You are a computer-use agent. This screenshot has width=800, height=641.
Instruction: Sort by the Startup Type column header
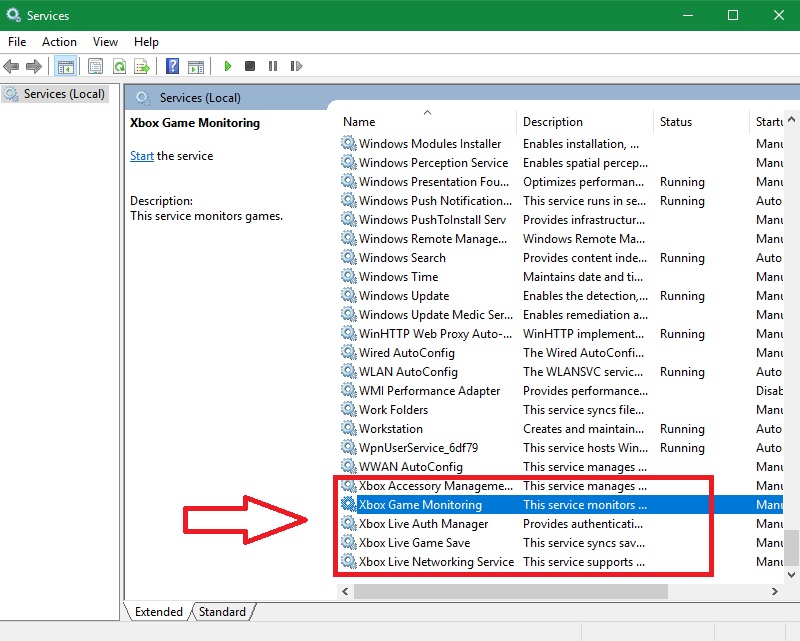click(767, 122)
